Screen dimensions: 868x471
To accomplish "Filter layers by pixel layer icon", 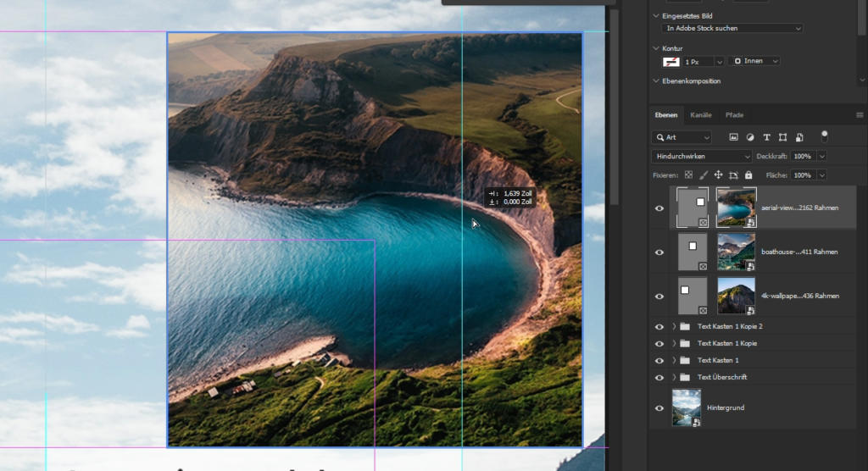I will pos(734,137).
